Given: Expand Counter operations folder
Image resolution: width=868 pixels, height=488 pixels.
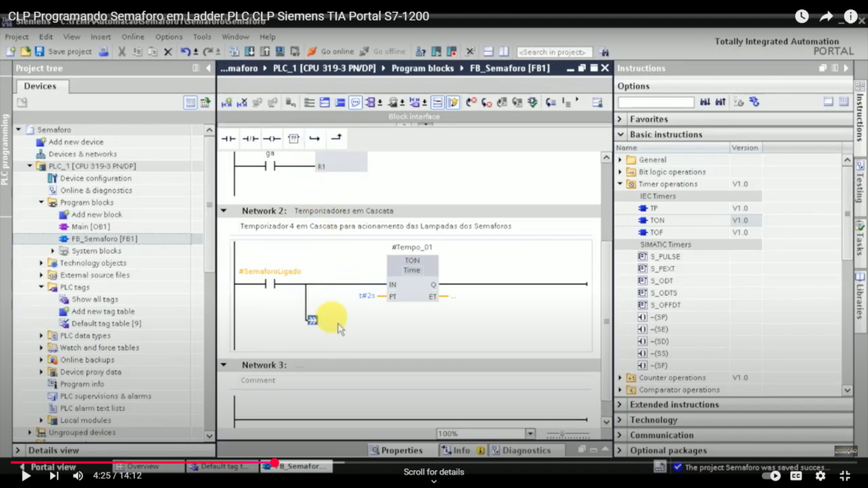Looking at the screenshot, I should (x=620, y=378).
